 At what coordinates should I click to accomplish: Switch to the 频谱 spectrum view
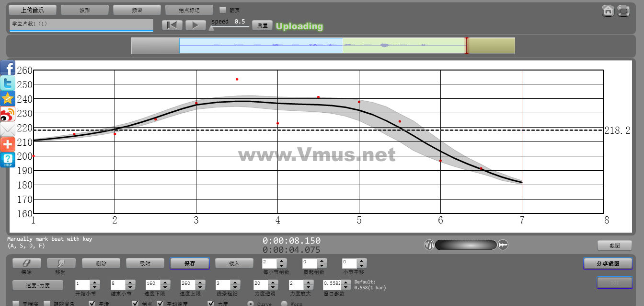point(137,10)
